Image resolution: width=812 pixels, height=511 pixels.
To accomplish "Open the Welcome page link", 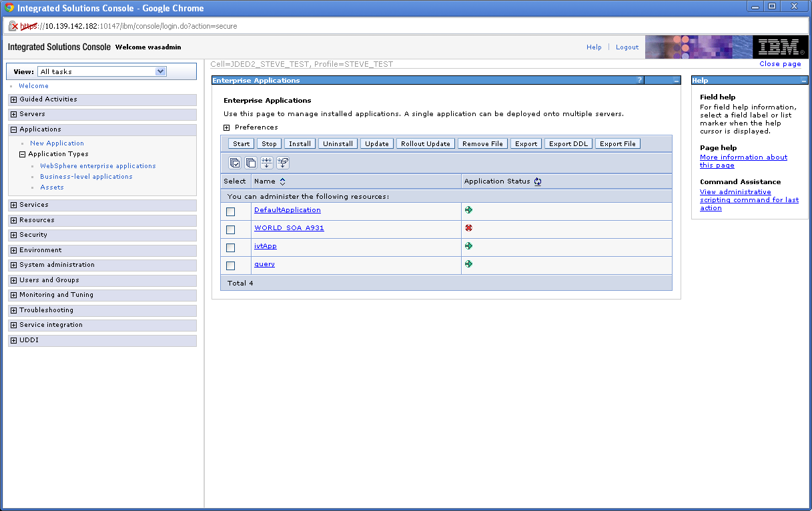I will tap(33, 86).
